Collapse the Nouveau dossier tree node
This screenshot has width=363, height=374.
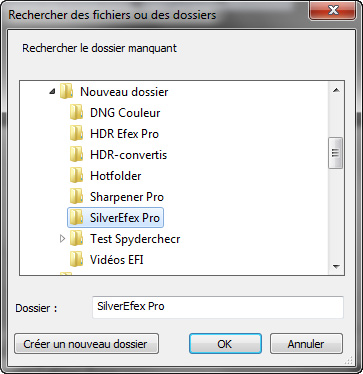click(52, 91)
